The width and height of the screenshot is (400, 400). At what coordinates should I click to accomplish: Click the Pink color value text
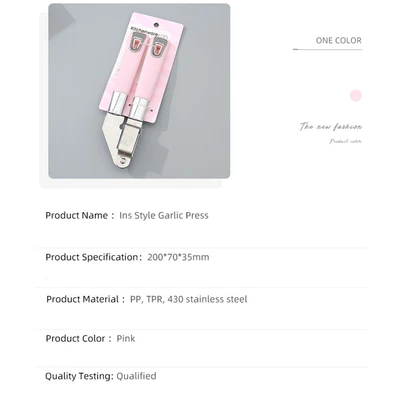tap(126, 339)
